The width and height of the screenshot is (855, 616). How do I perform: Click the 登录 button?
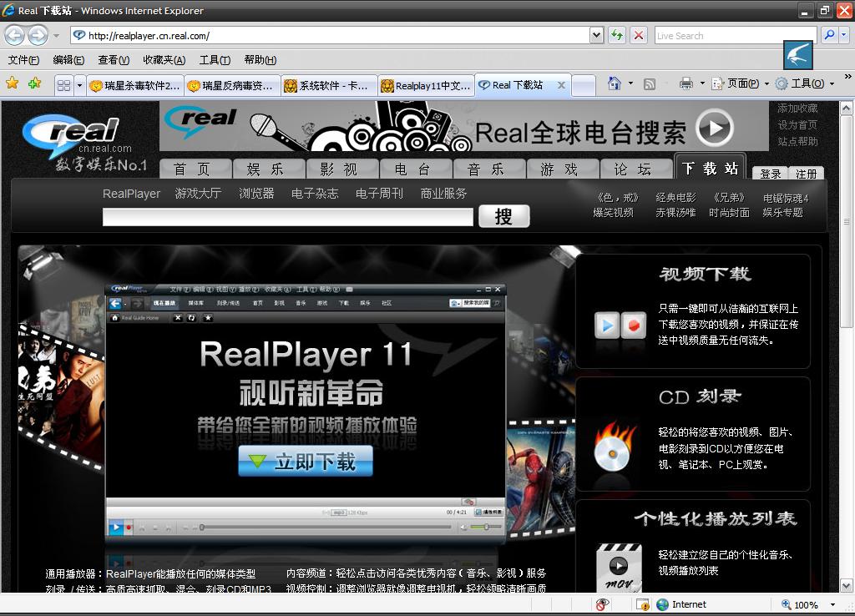click(770, 174)
